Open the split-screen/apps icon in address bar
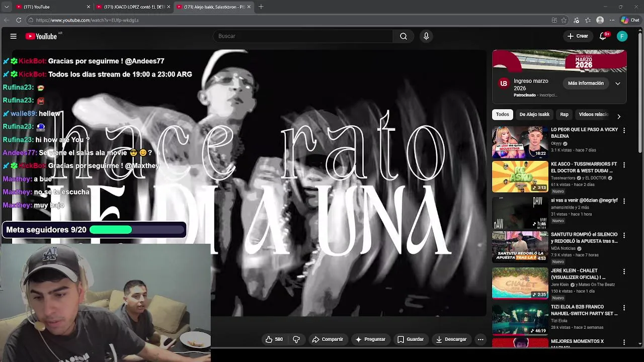Screen dimensions: 644x362 point(554,20)
